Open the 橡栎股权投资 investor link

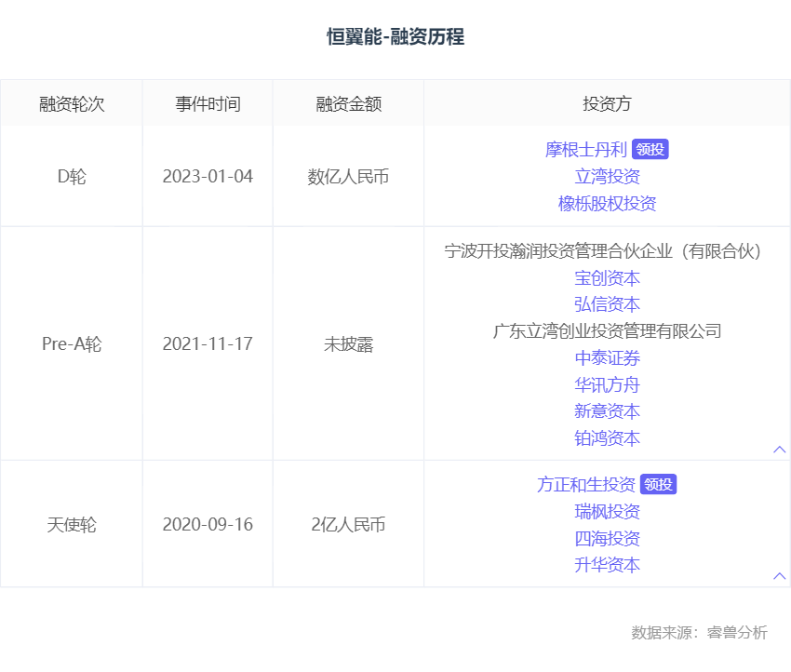pos(607,204)
